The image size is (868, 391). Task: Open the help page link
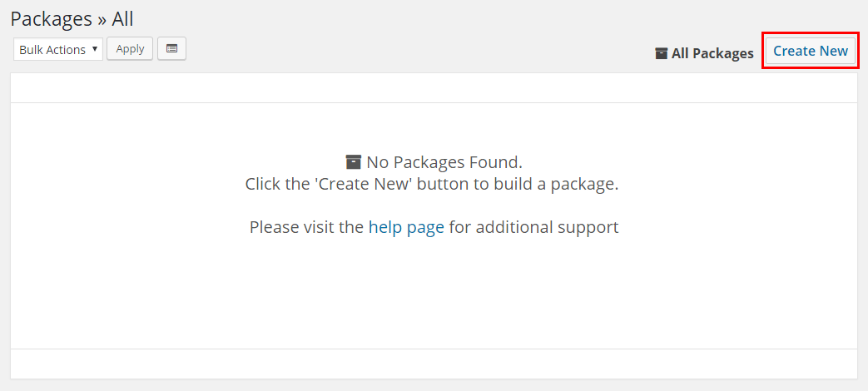point(406,227)
